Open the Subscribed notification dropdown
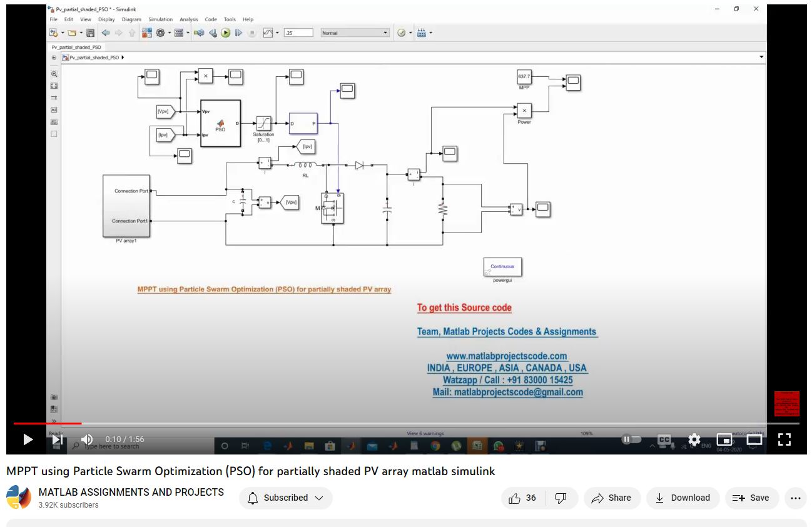This screenshot has width=812, height=527. click(x=286, y=498)
